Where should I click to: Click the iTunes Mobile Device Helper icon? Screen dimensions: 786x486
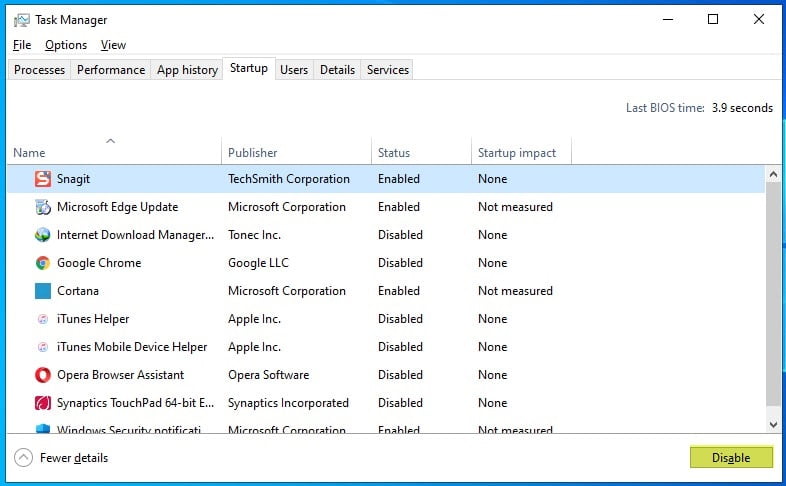(43, 347)
